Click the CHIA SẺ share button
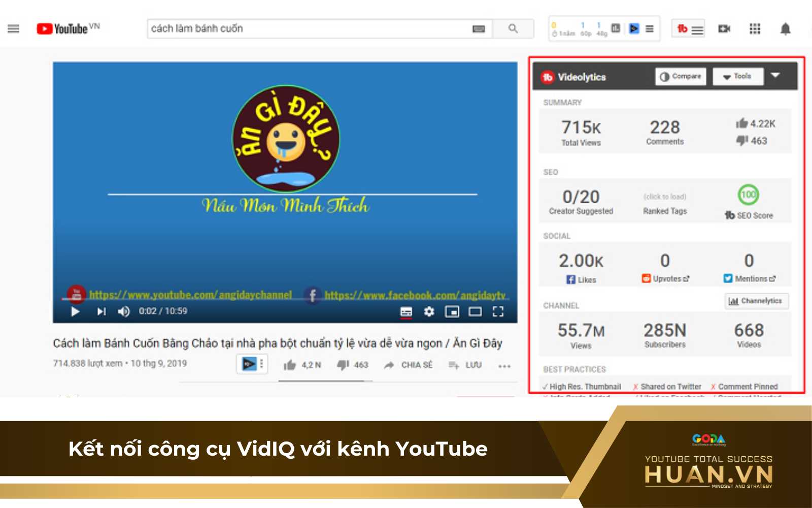The height and width of the screenshot is (508, 812). click(x=409, y=365)
